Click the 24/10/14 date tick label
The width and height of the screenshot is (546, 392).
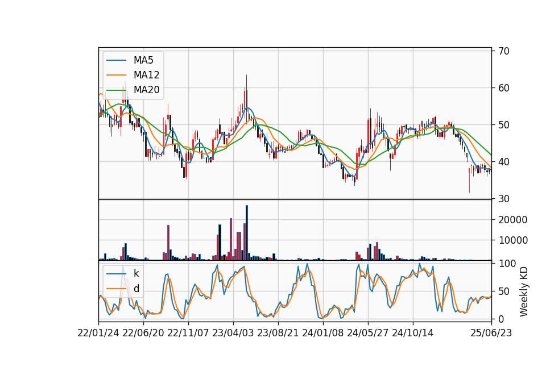pyautogui.click(x=413, y=333)
